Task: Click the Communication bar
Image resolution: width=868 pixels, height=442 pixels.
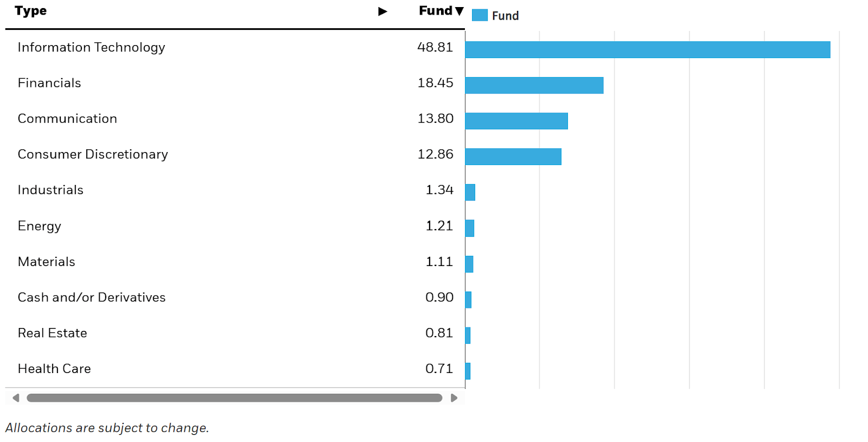Action: pyautogui.click(x=515, y=120)
